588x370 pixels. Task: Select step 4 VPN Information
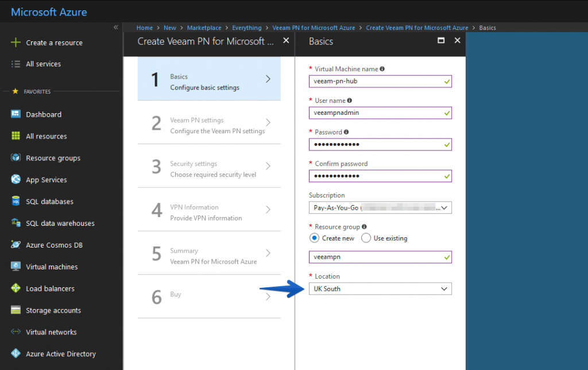tap(209, 213)
